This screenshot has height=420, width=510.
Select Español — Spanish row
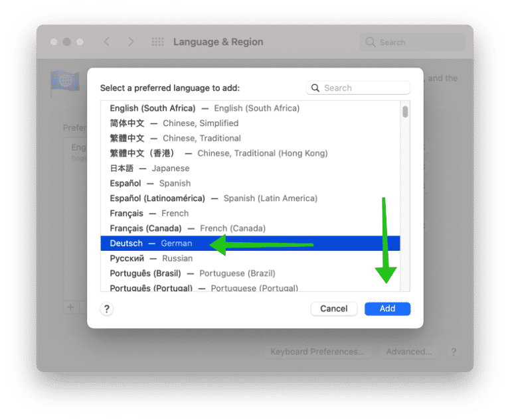(x=250, y=183)
